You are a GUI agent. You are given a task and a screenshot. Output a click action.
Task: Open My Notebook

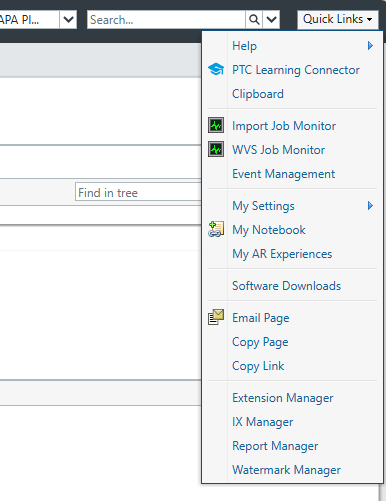pos(269,230)
